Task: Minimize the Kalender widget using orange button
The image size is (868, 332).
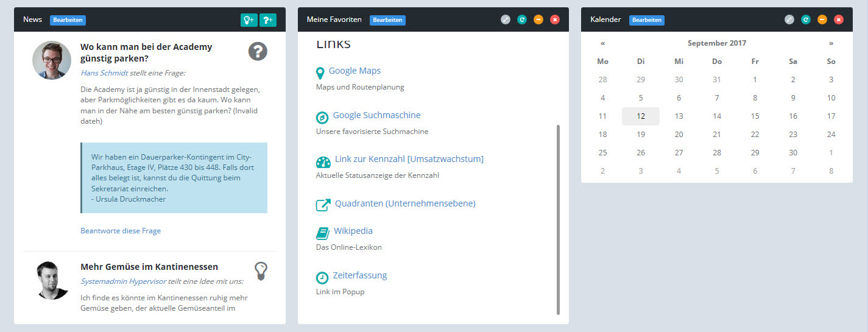Action: [822, 19]
